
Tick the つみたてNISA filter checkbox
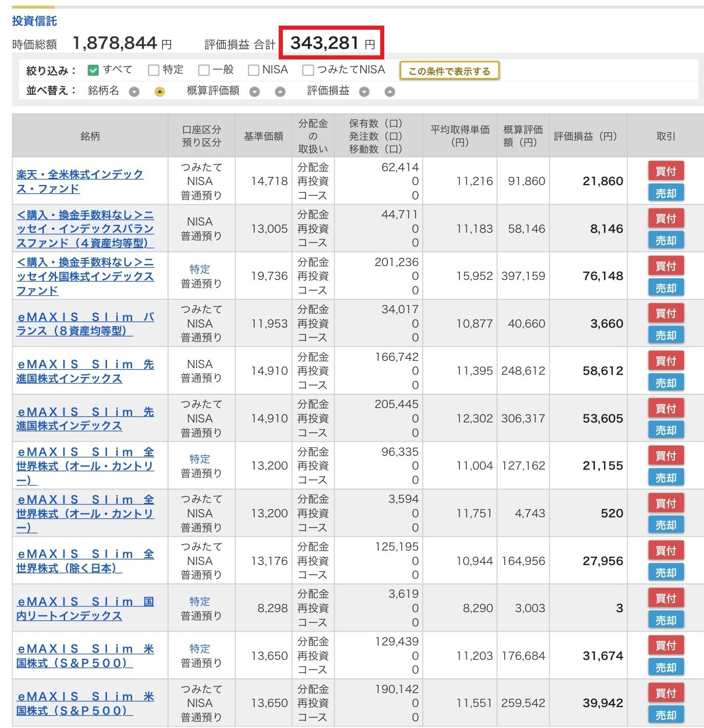[308, 70]
